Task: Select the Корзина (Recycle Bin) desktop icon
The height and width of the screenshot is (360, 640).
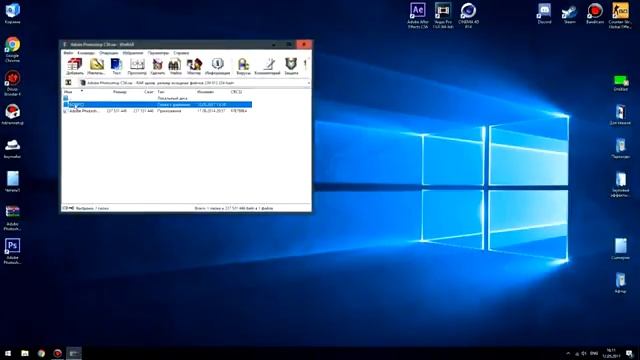Action: [13, 13]
